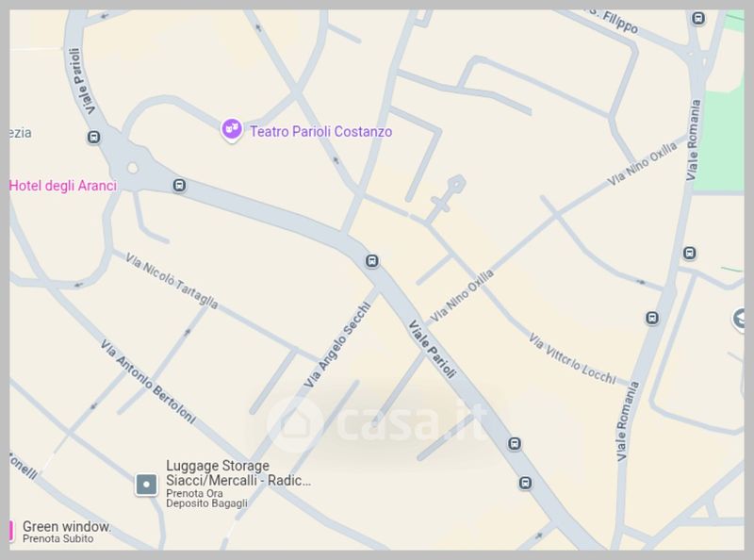Click bus stop icon at Via Angelo Secchi junction
This screenshot has height=560, width=754.
(x=371, y=261)
